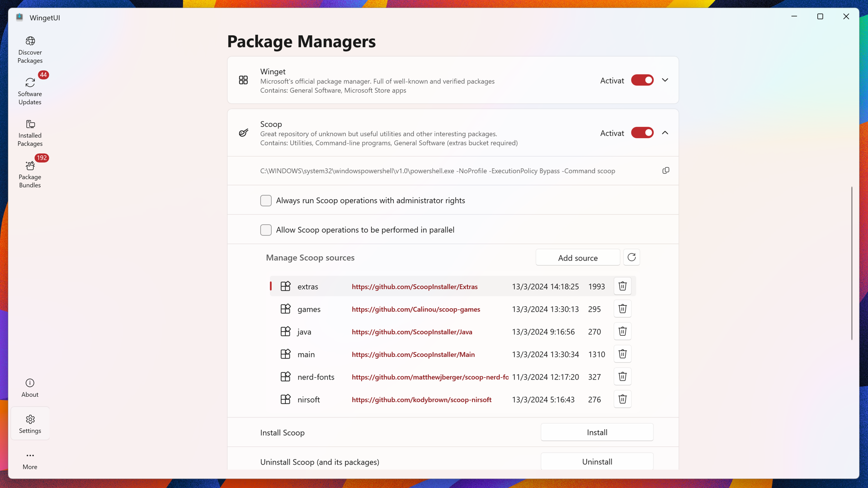Disable the Scoop package manager
Image resolution: width=868 pixels, height=488 pixels.
pos(643,132)
